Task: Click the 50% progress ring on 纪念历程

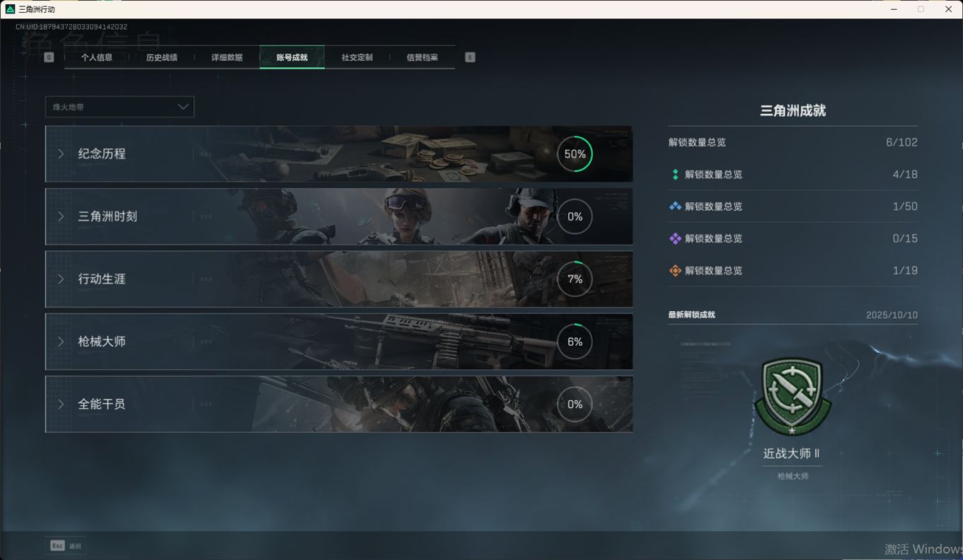Action: pos(575,154)
